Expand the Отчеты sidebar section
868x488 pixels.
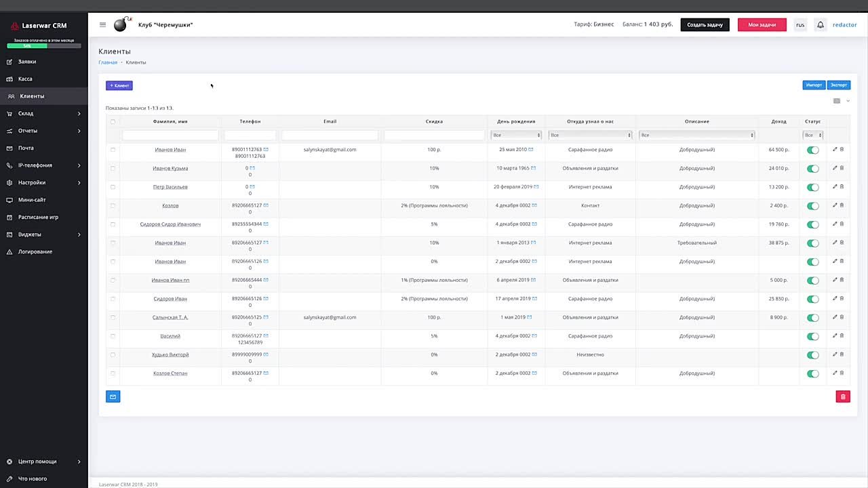click(44, 131)
